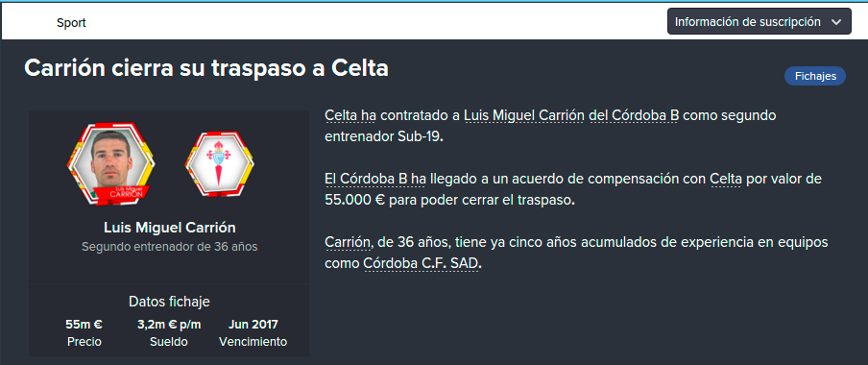Click the Segundo entrenador de 36 años subtitle
868x365 pixels.
tap(169, 247)
